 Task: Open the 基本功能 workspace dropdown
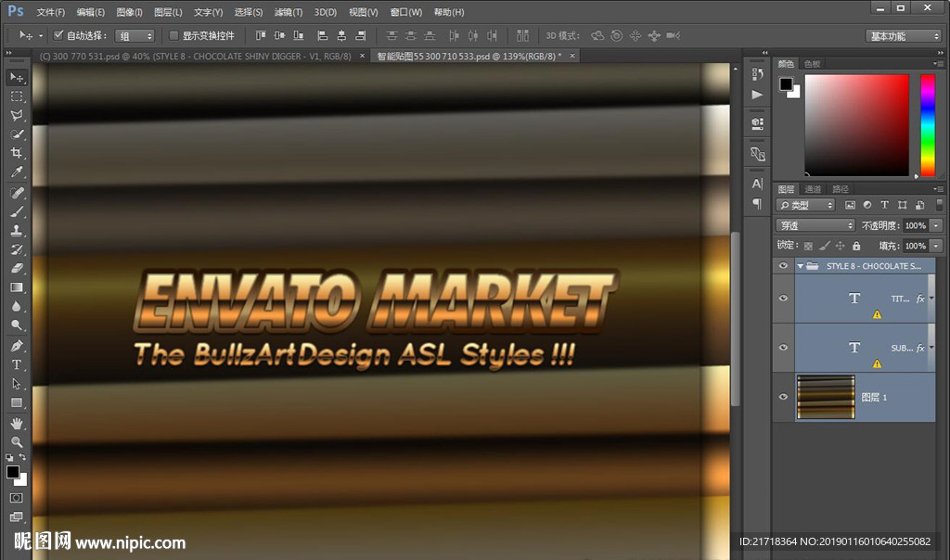pos(904,36)
